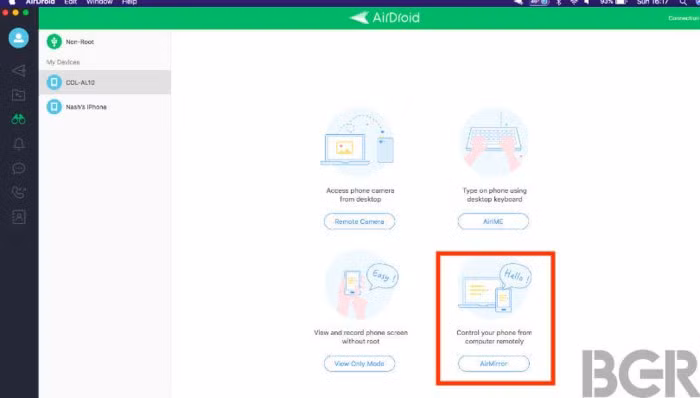
Task: Open the notifications bell icon
Action: coord(19,144)
